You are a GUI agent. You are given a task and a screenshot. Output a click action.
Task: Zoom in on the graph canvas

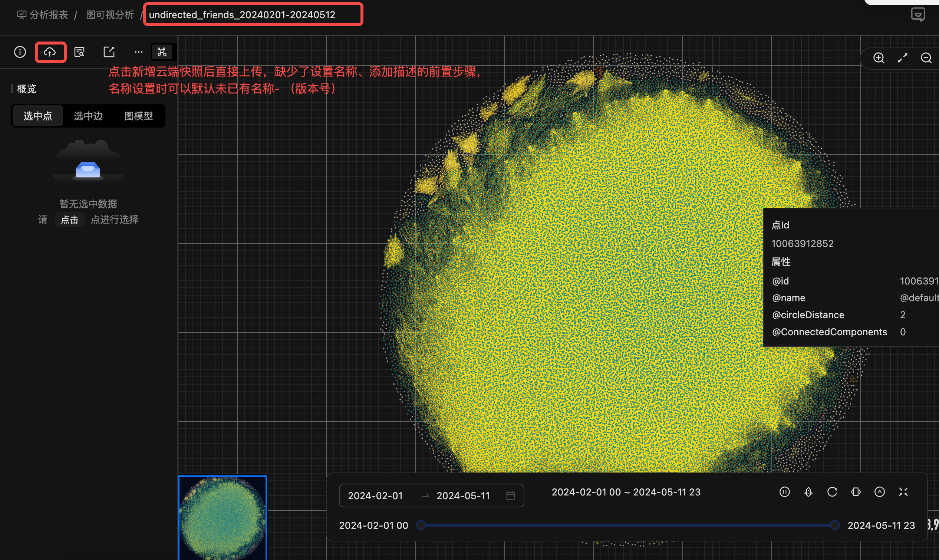879,58
